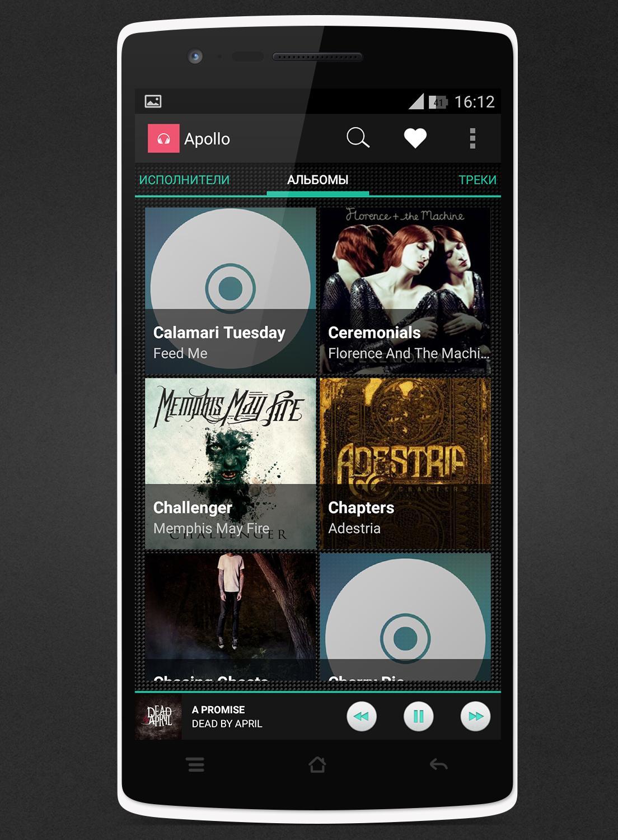618x840 pixels.
Task: Tap the gallery icon in the status bar
Action: point(152,100)
